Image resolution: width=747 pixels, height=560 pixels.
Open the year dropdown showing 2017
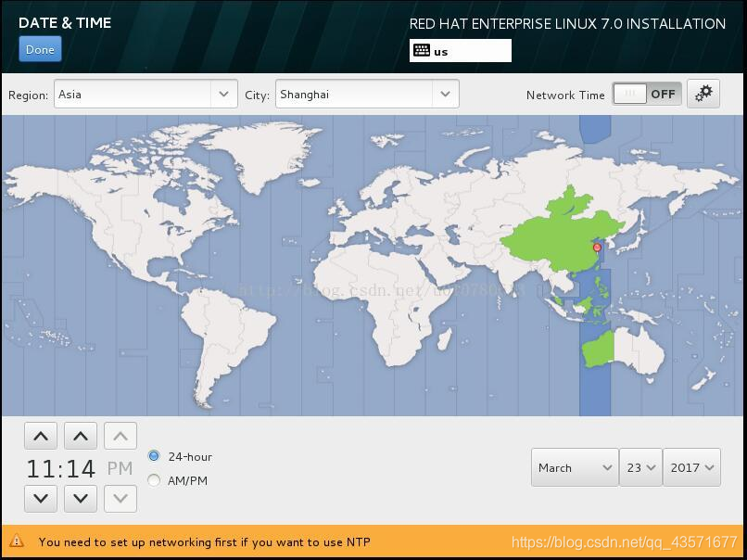click(691, 467)
